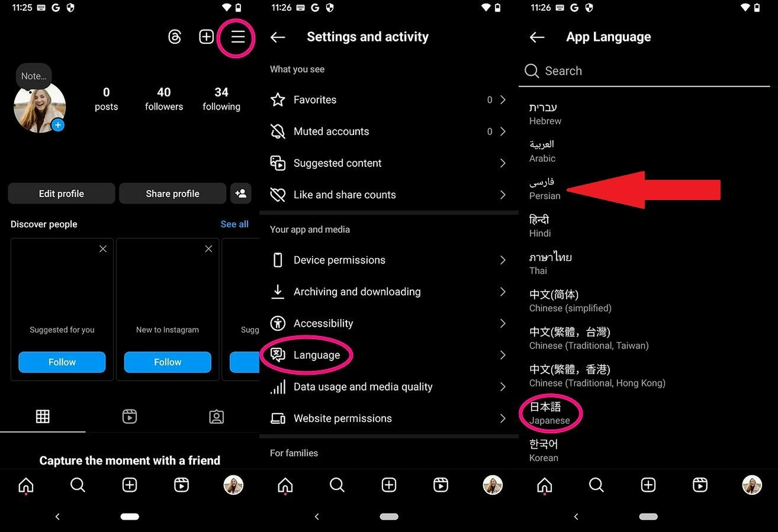Select Persian from App Language list

click(x=544, y=188)
